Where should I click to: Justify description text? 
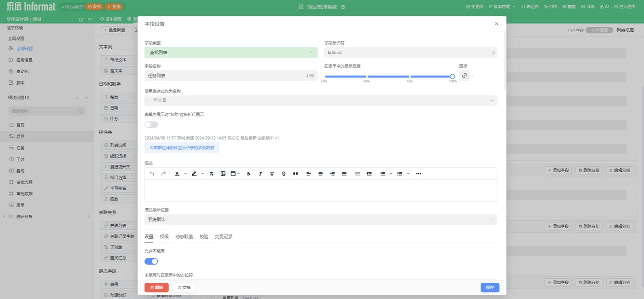(344, 174)
